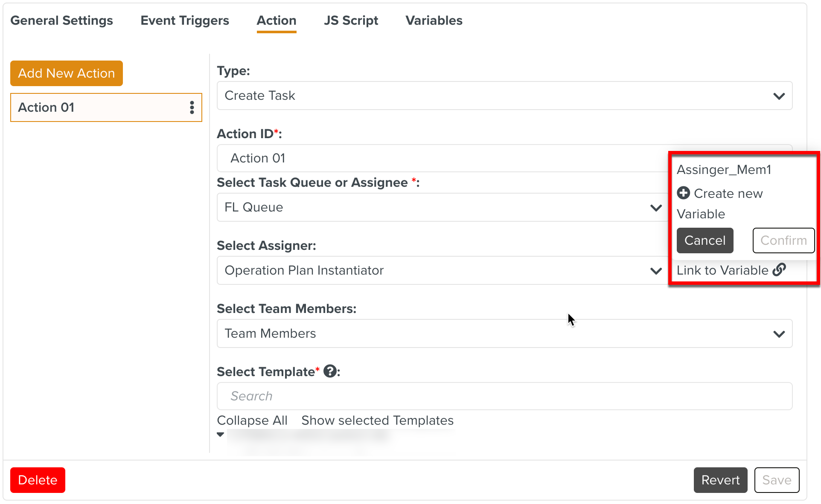Open the Variables tab
The width and height of the screenshot is (821, 504).
[434, 20]
